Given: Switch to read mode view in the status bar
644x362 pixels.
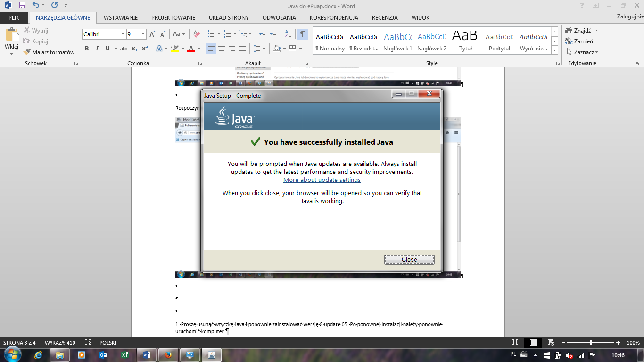Looking at the screenshot, I should [515, 343].
